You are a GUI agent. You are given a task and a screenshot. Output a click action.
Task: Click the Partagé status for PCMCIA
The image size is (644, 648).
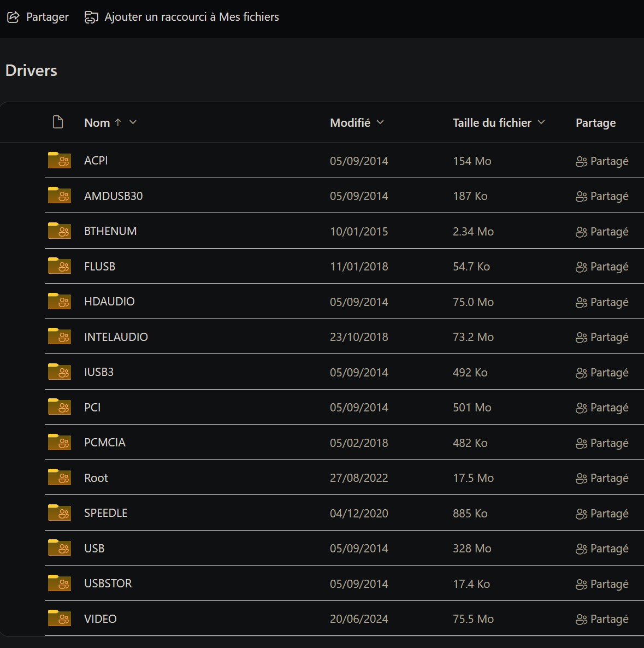(602, 443)
